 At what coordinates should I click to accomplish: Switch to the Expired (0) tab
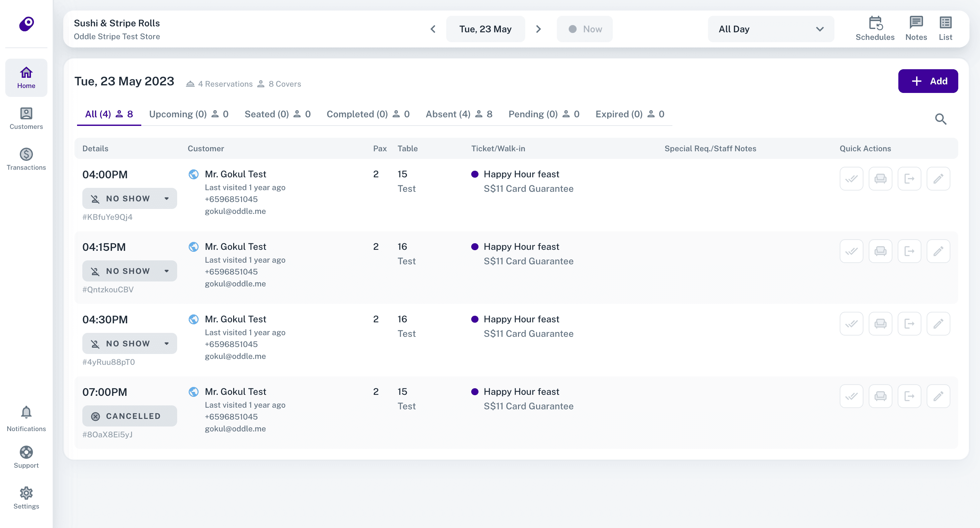click(630, 114)
